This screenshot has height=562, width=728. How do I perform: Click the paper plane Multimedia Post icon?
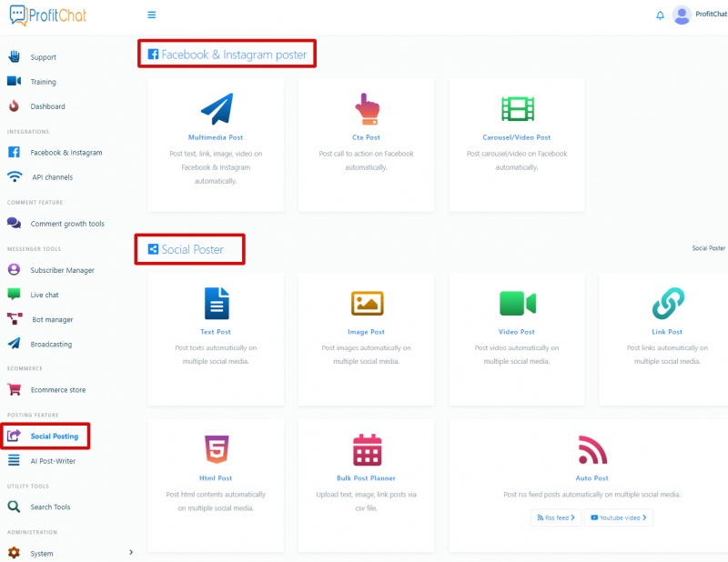pos(216,109)
